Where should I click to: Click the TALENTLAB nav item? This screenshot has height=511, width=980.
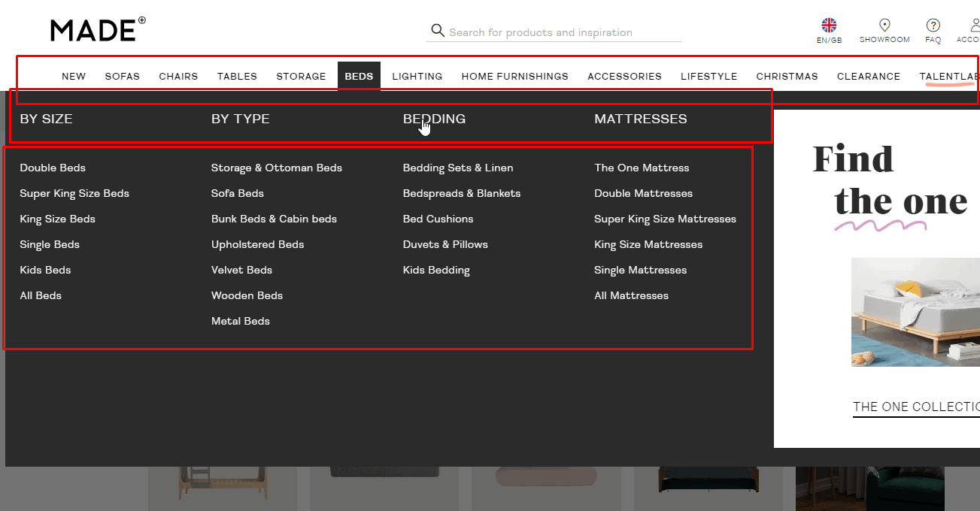point(949,76)
